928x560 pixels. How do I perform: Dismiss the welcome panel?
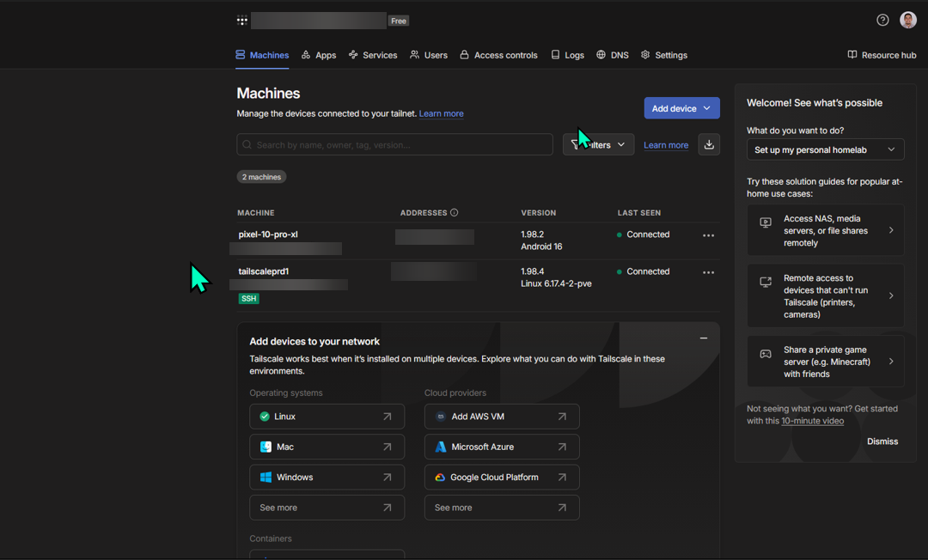click(x=882, y=441)
